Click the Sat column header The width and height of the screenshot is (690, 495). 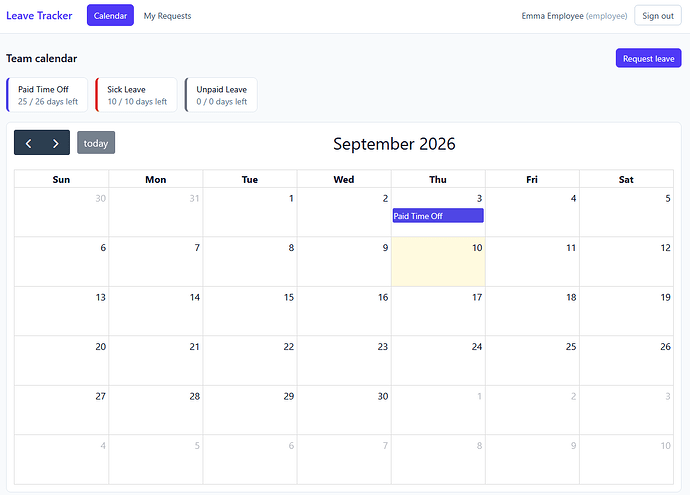626,180
